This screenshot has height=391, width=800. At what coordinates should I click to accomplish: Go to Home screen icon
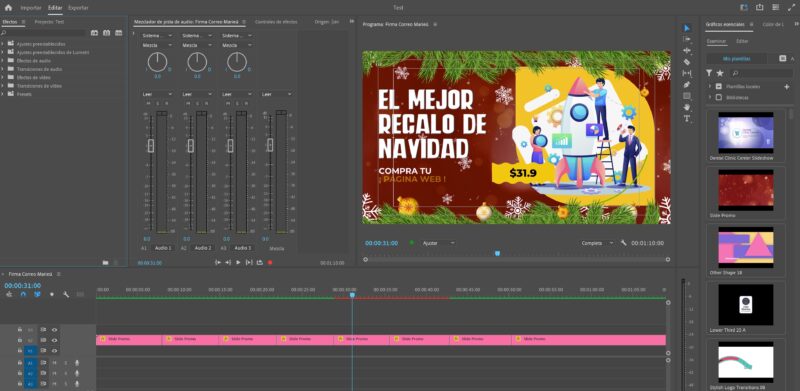[x=8, y=8]
